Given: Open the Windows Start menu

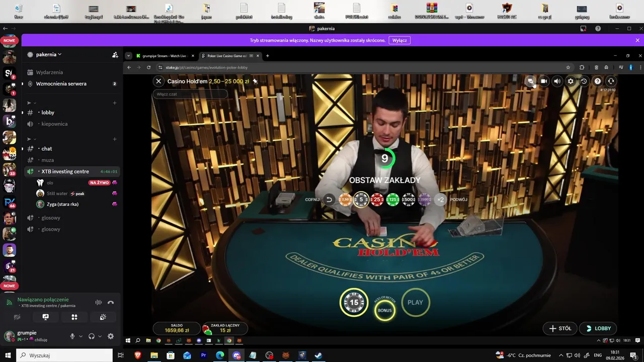Looking at the screenshot, I should [8, 355].
